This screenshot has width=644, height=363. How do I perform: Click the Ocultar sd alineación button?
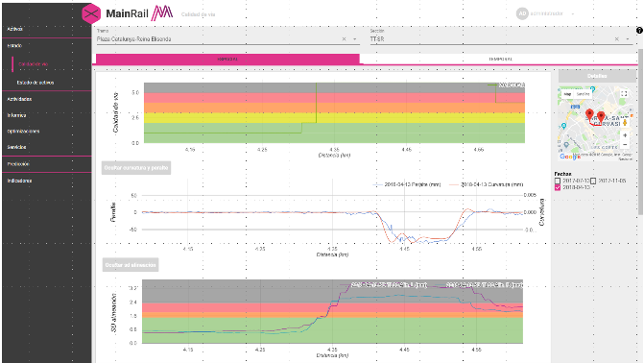[131, 265]
